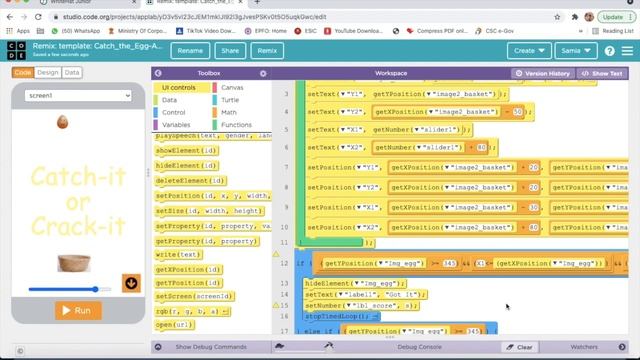The width and height of the screenshot is (640, 360).
Task: Click warning triangle on line 15
Action: point(276,305)
